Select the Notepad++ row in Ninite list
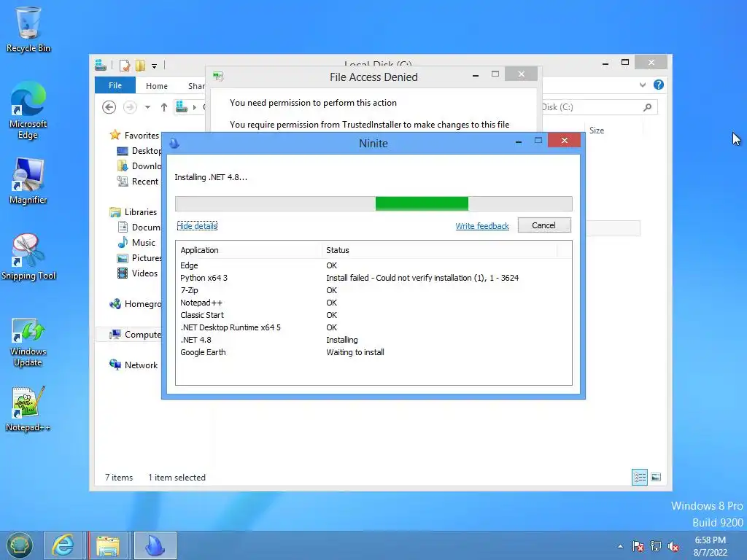Screen dimensions: 747x560 tap(373, 303)
